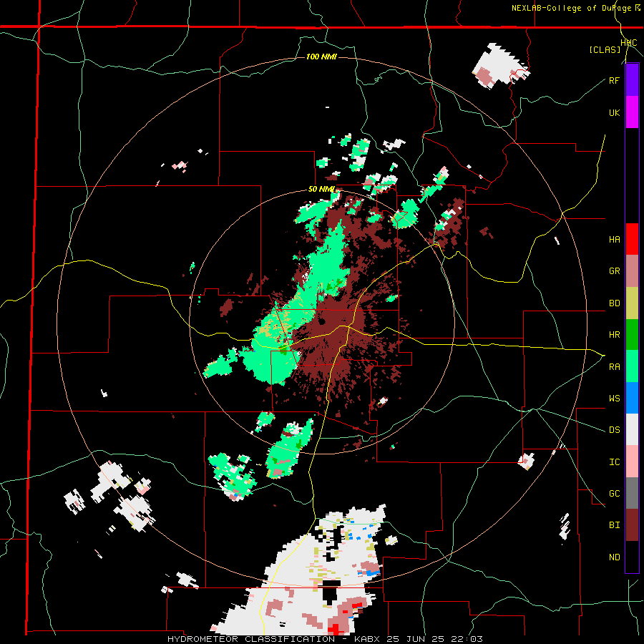The height and width of the screenshot is (644, 644).
Task: Click the BD yellow-olive legend swatch
Action: click(x=632, y=303)
